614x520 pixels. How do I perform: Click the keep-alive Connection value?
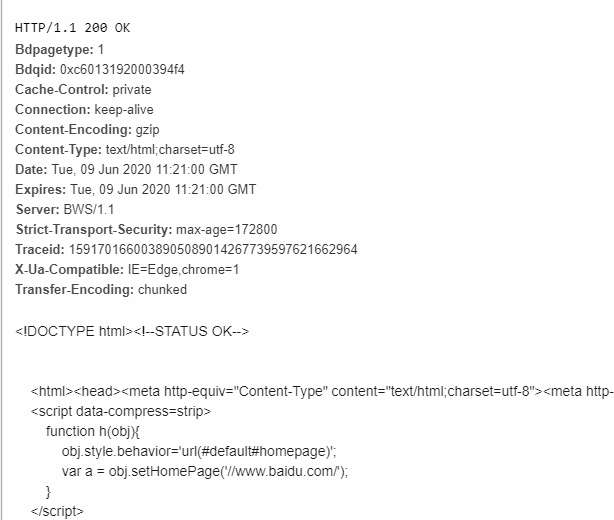click(124, 109)
